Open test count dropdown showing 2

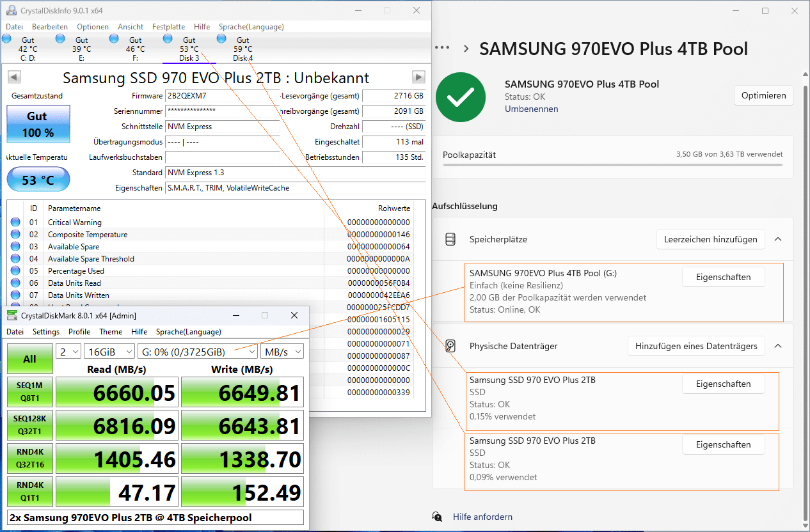click(68, 352)
